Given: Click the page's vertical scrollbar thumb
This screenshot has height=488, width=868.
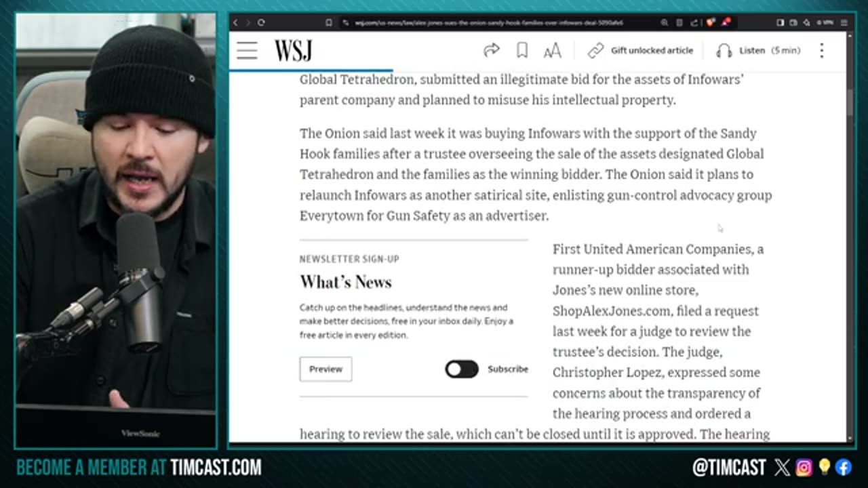Looking at the screenshot, I should 850,102.
